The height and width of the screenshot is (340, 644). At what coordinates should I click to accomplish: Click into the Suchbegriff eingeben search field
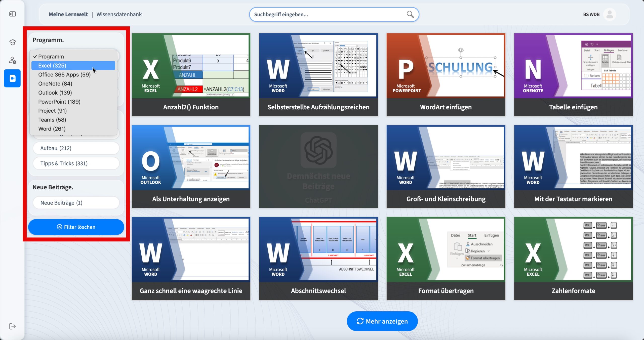click(x=334, y=14)
